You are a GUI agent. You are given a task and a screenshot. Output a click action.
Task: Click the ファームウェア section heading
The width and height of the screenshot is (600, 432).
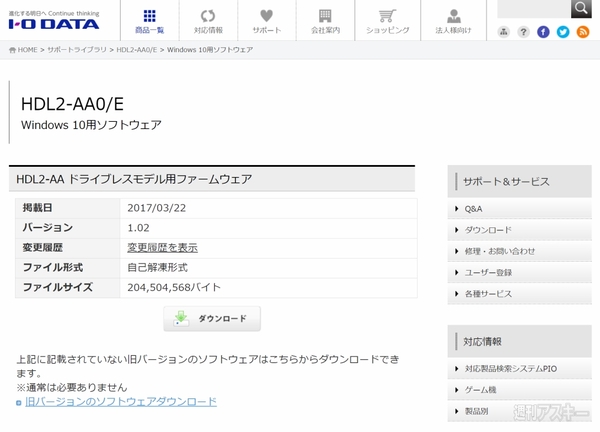click(x=134, y=179)
